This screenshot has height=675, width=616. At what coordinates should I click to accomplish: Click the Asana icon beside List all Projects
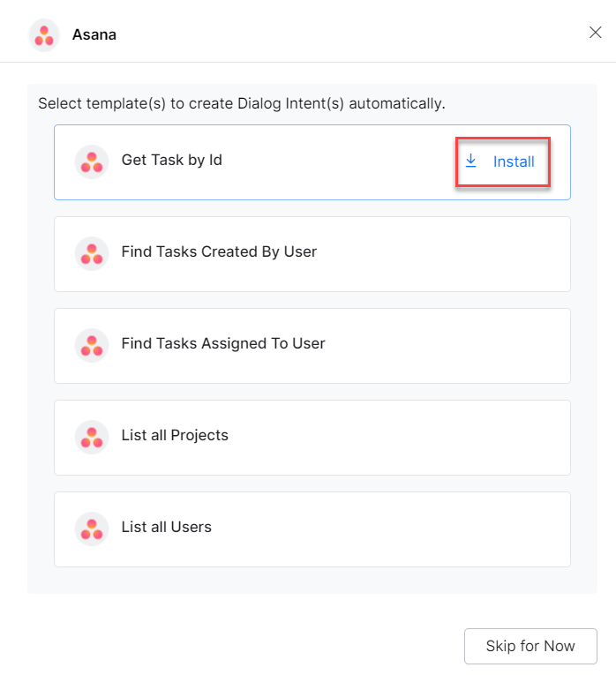[x=92, y=438]
